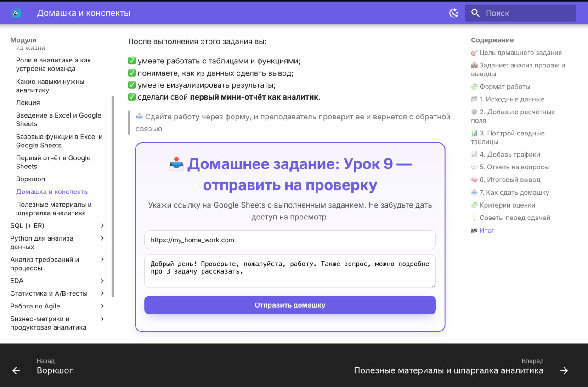The width and height of the screenshot is (588, 387).
Task: Expand «Python для анализа данных» module
Action: 102,238
